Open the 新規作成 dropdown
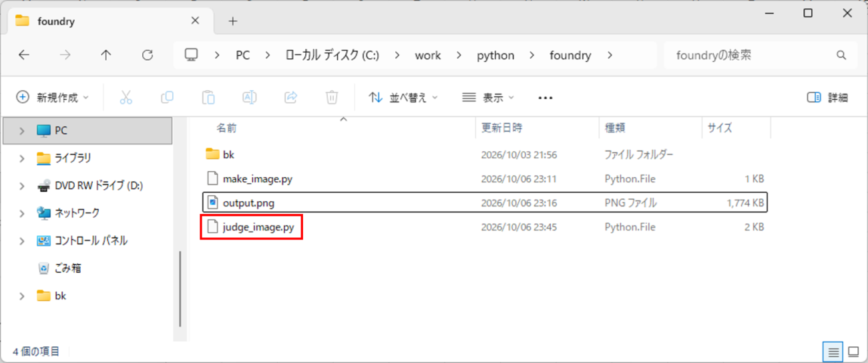The width and height of the screenshot is (868, 363). pyautogui.click(x=52, y=98)
